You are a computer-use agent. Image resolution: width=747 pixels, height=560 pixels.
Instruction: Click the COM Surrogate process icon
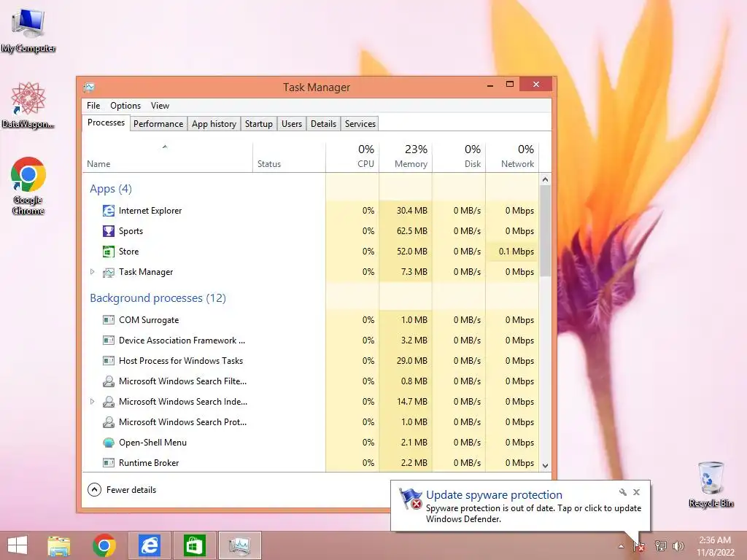[x=109, y=320]
